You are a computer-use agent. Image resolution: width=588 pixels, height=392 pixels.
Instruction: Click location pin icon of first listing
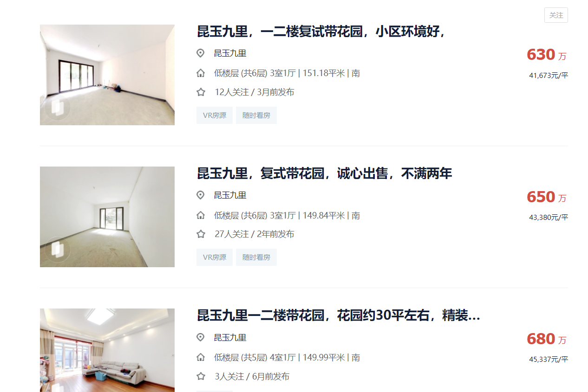click(201, 53)
